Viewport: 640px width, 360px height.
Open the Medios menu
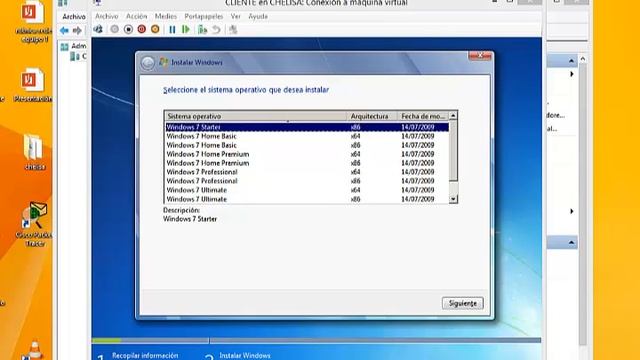(x=166, y=16)
